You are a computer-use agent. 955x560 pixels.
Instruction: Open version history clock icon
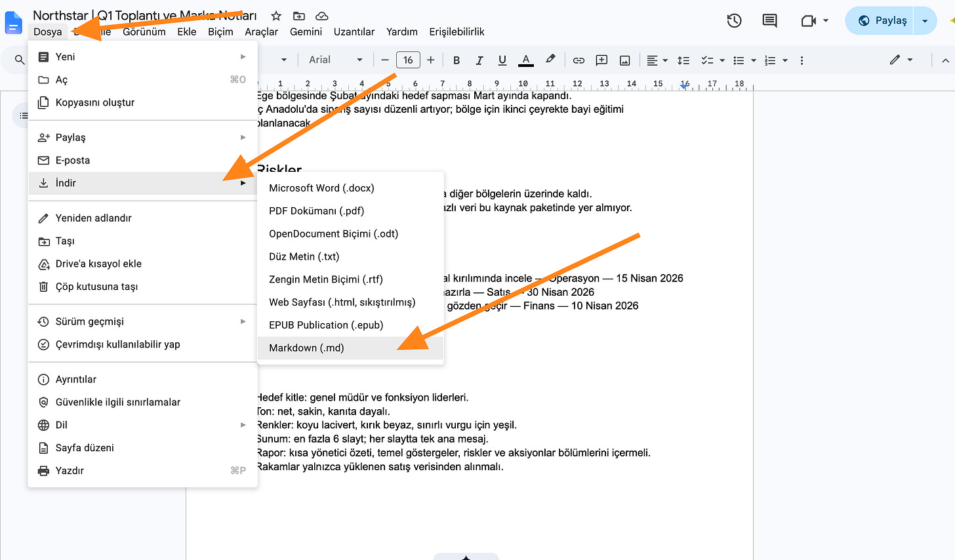click(735, 20)
